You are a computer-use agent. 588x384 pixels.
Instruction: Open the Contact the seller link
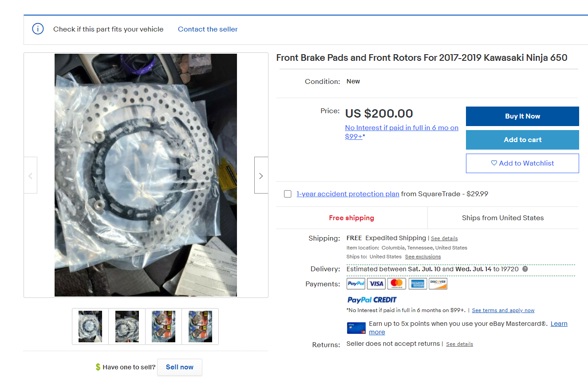click(x=208, y=29)
